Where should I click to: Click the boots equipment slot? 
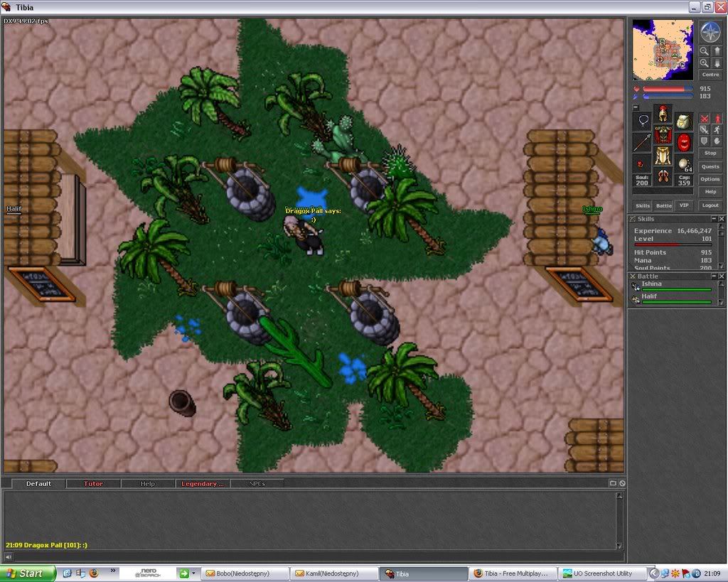[x=663, y=177]
